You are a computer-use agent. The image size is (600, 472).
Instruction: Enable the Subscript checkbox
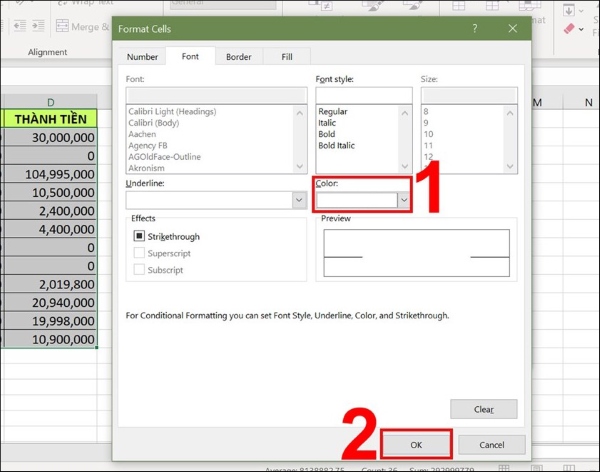coord(139,270)
